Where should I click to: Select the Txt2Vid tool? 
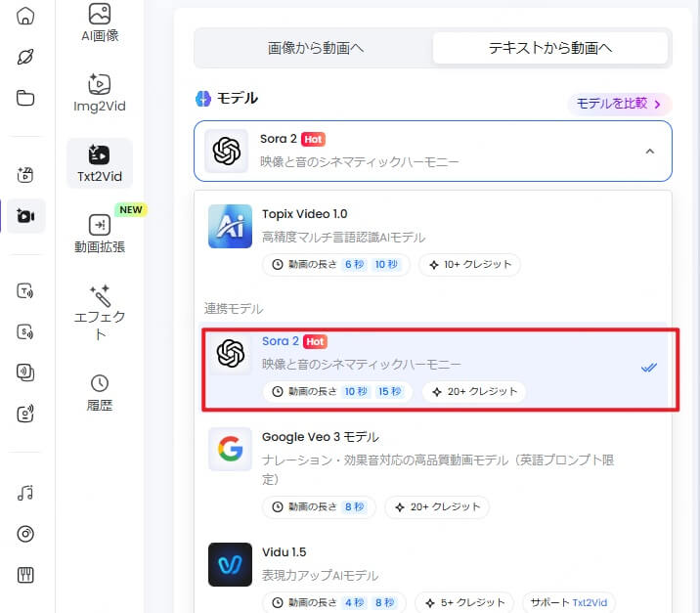(100, 163)
